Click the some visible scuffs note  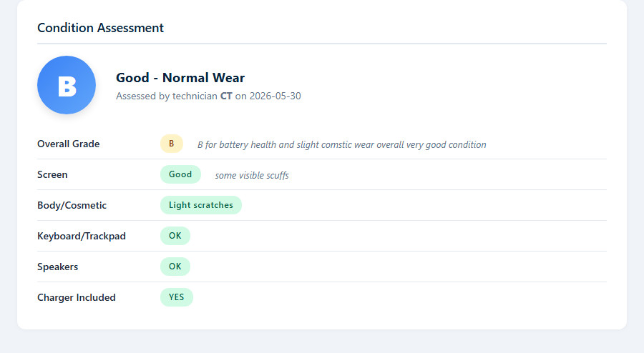click(x=252, y=176)
